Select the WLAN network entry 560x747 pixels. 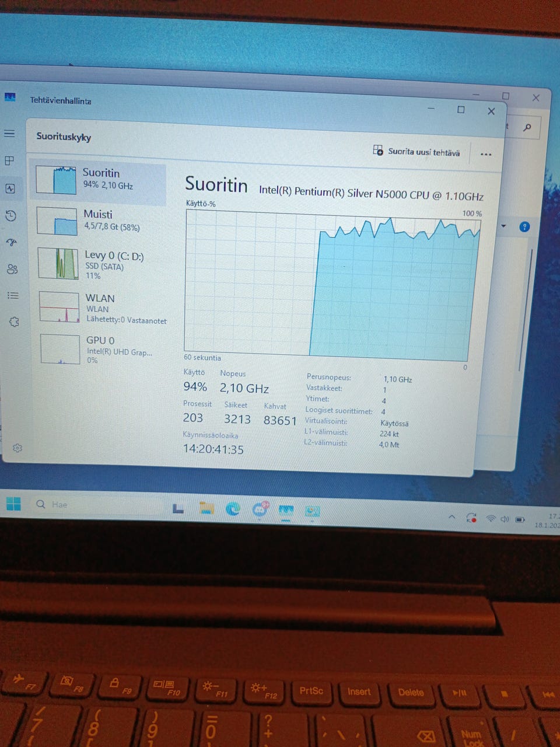coord(101,308)
